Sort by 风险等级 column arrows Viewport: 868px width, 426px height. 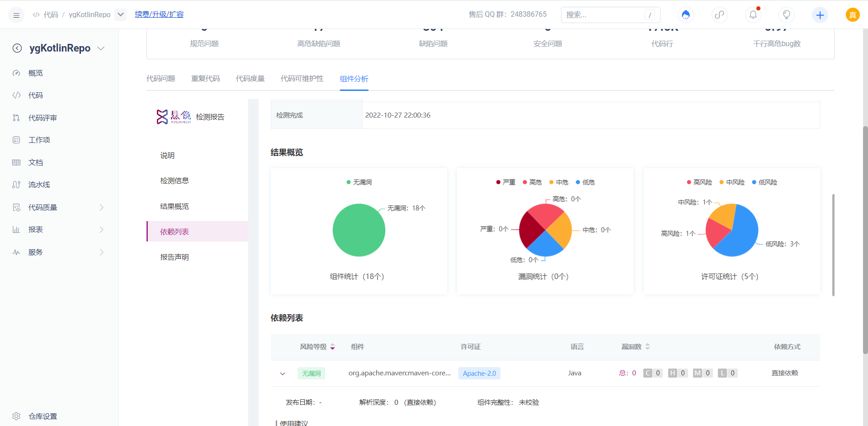333,347
